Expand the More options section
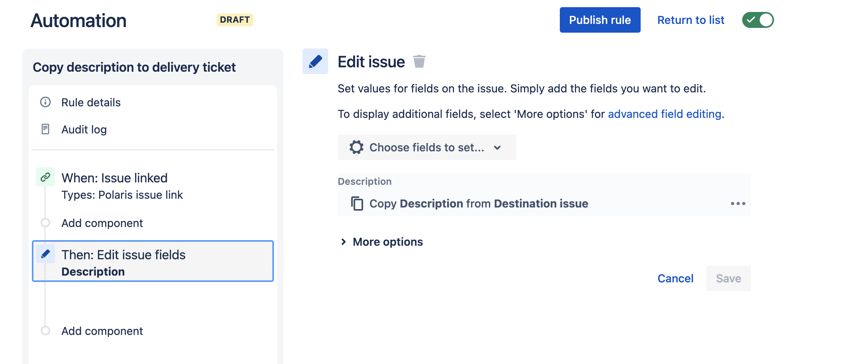This screenshot has width=868, height=364. coord(387,241)
